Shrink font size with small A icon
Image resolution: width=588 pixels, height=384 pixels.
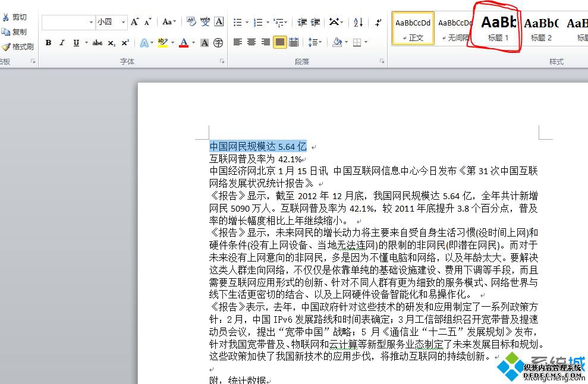tap(148, 22)
